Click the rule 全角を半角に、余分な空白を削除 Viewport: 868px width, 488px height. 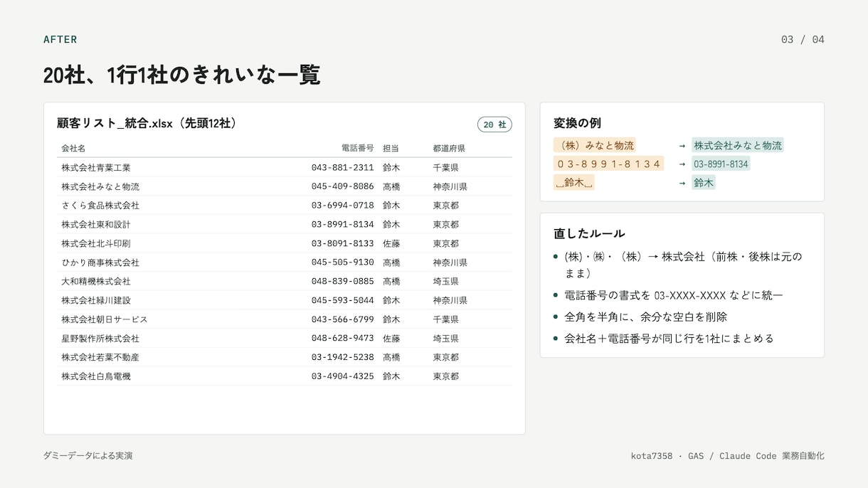click(x=646, y=317)
